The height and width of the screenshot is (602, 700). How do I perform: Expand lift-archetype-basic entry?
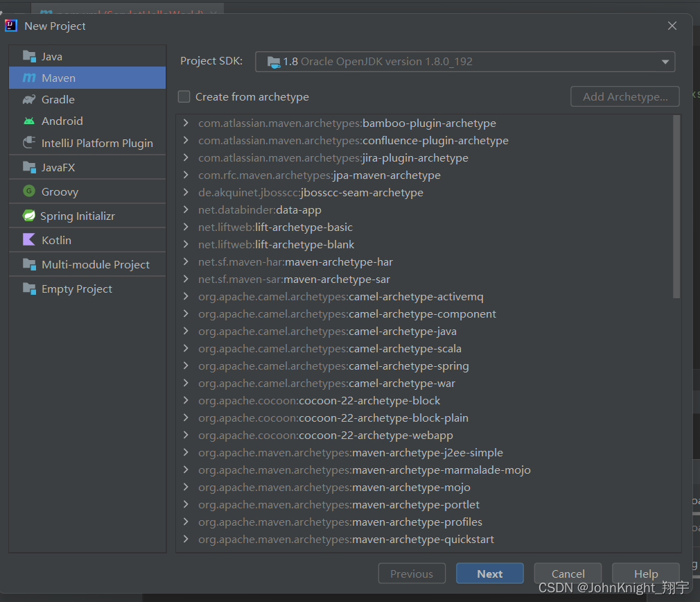[186, 227]
